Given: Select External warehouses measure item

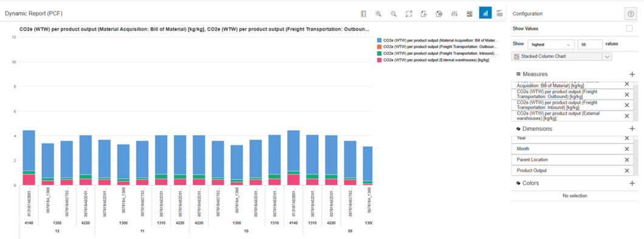Looking at the screenshot, I should pos(572,116).
